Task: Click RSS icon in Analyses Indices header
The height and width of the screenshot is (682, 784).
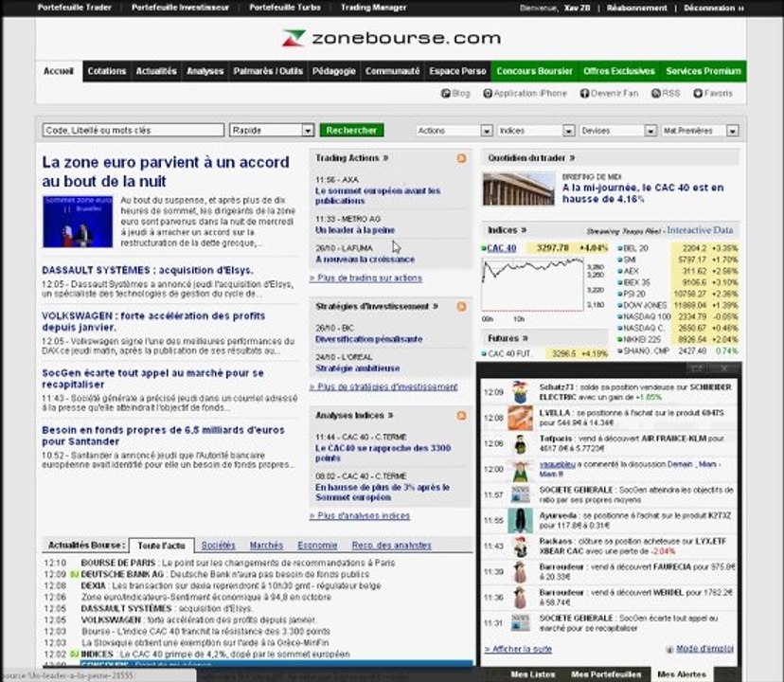Action: pyautogui.click(x=461, y=415)
